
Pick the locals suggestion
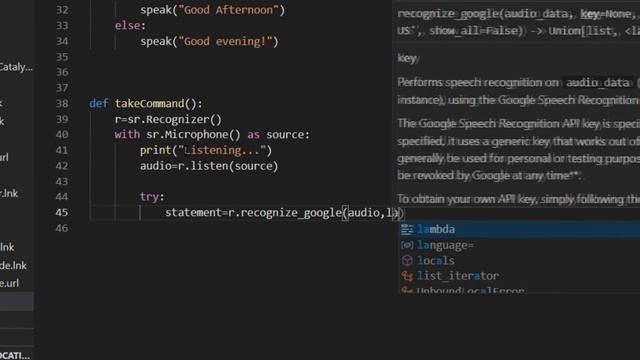[519, 261]
